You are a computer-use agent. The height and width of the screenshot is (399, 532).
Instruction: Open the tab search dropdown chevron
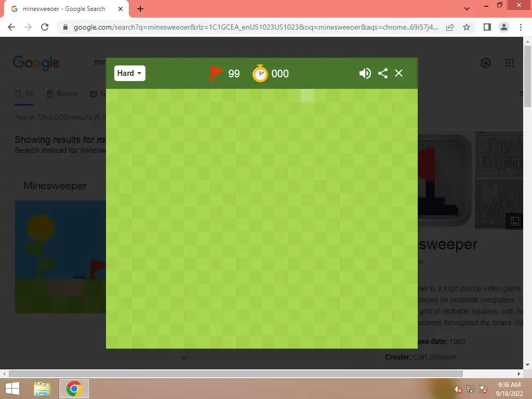pos(467,9)
